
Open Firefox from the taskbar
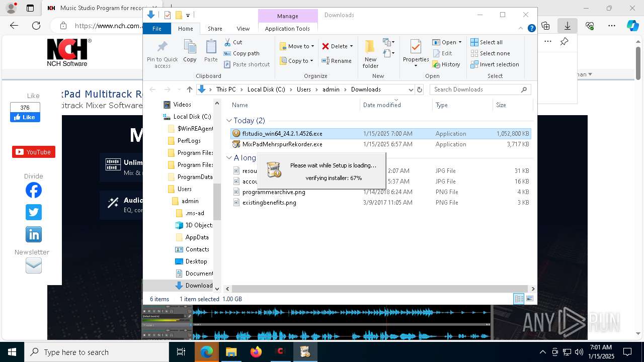tap(256, 352)
